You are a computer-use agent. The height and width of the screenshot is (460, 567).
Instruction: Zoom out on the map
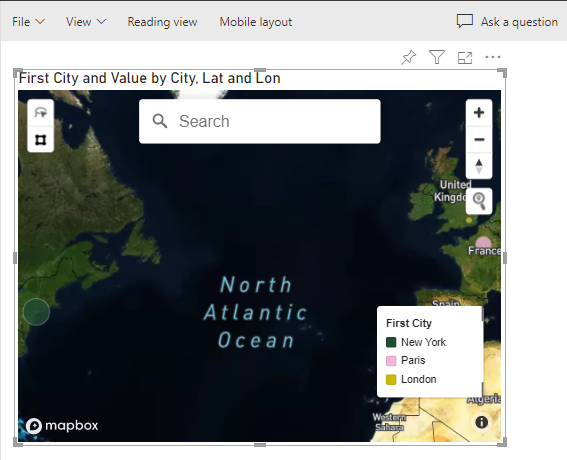coord(479,139)
